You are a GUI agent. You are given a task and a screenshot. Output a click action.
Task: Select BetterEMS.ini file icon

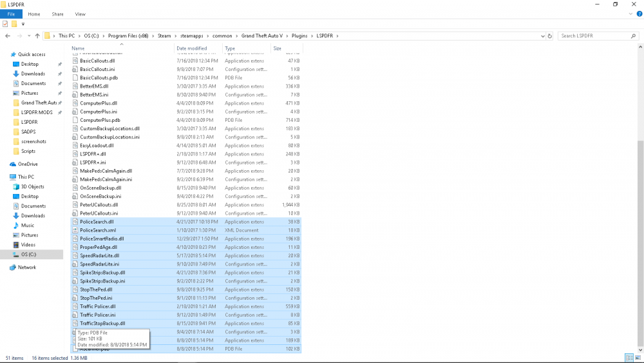pyautogui.click(x=75, y=95)
